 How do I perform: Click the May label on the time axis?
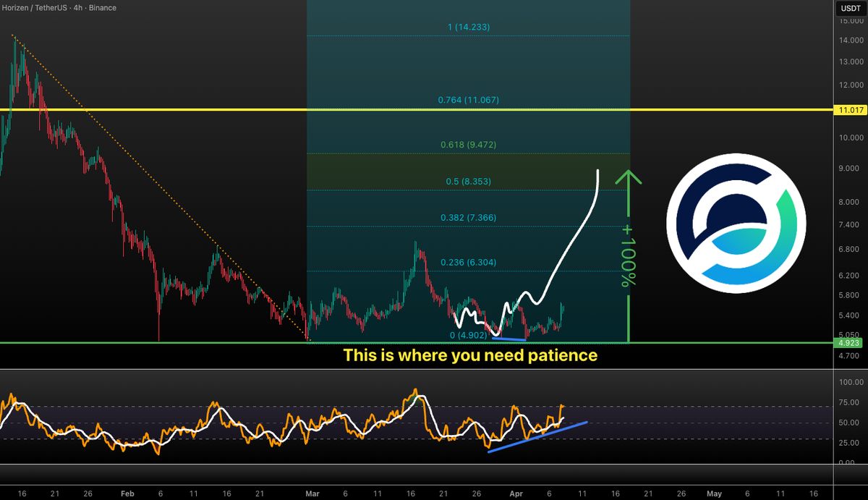pyautogui.click(x=714, y=493)
